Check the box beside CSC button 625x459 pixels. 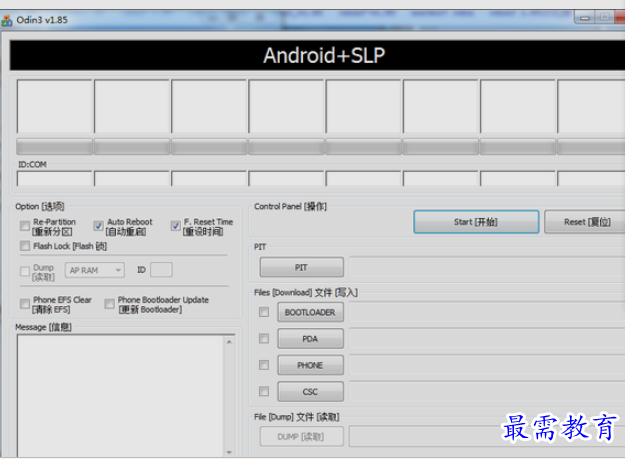(264, 392)
